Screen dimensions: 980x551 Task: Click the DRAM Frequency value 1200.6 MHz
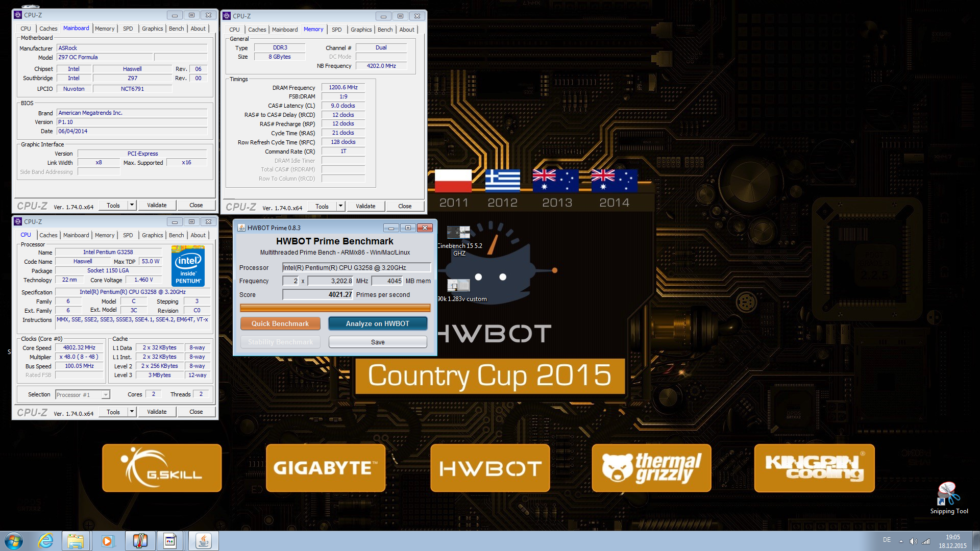tap(343, 87)
